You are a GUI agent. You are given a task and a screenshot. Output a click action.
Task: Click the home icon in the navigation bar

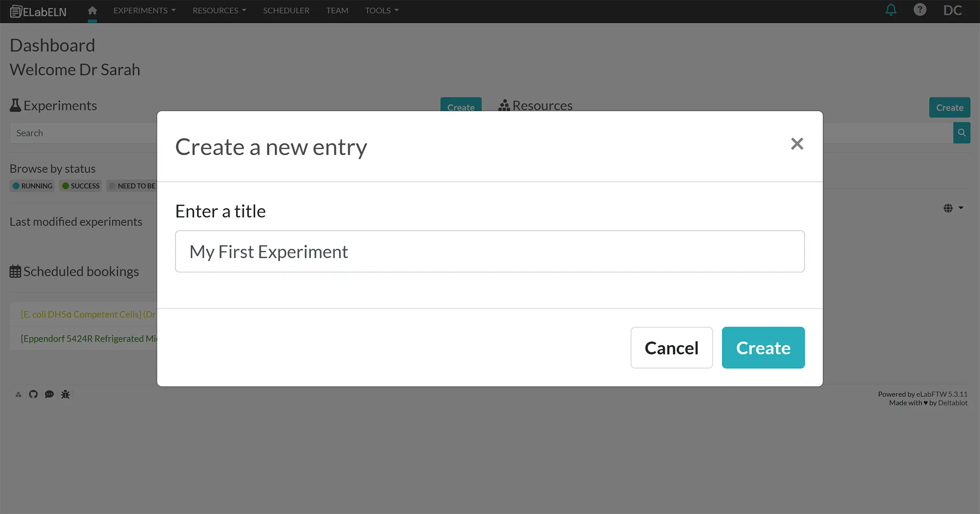[x=92, y=10]
